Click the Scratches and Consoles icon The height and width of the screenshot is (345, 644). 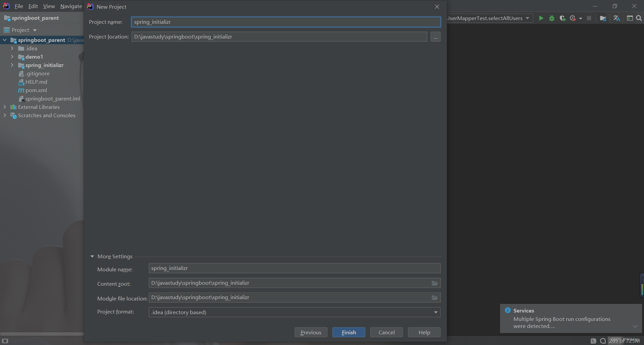tap(13, 116)
